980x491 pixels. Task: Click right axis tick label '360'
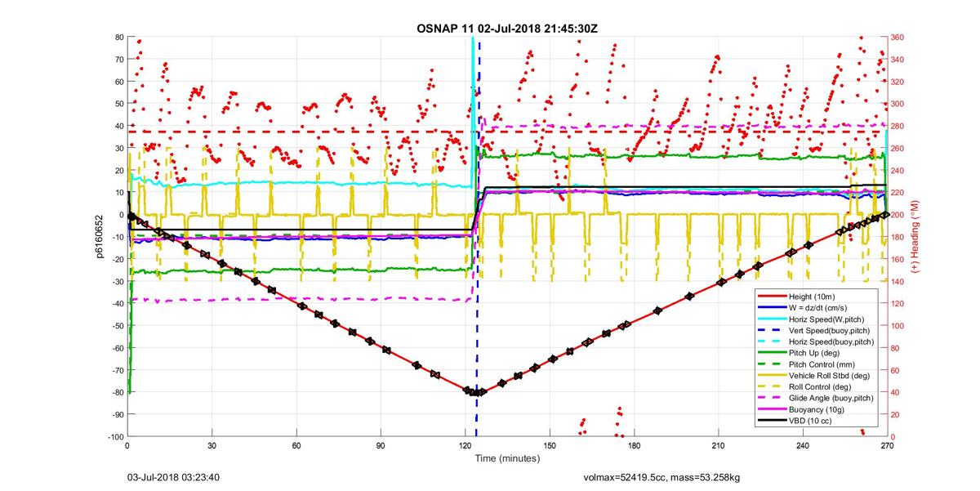(x=898, y=37)
